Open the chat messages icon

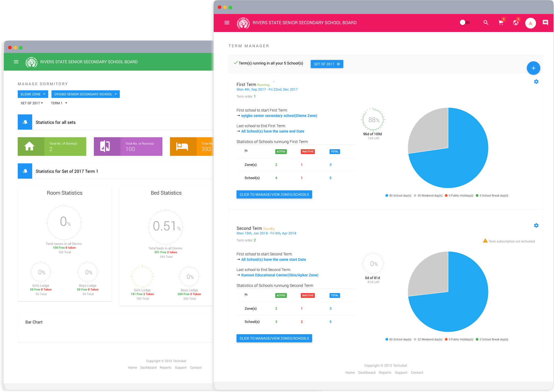[545, 23]
